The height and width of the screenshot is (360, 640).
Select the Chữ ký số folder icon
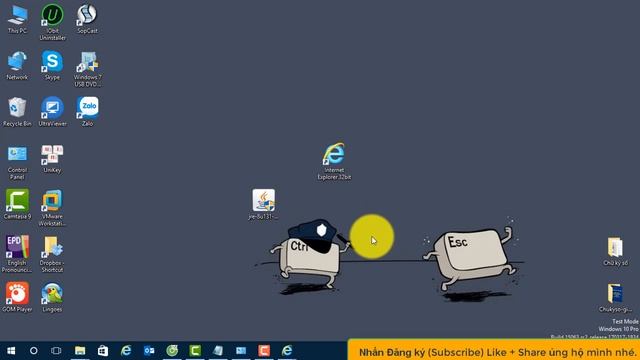(x=615, y=251)
